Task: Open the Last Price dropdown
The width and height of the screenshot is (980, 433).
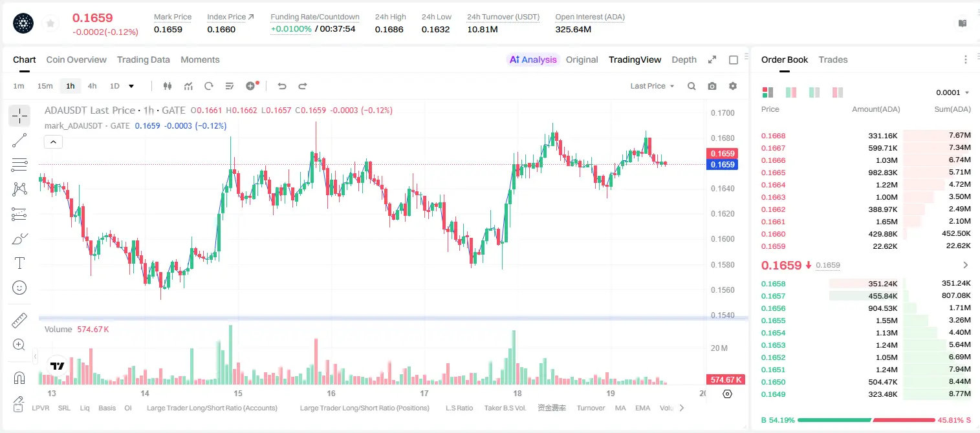Action: (652, 86)
